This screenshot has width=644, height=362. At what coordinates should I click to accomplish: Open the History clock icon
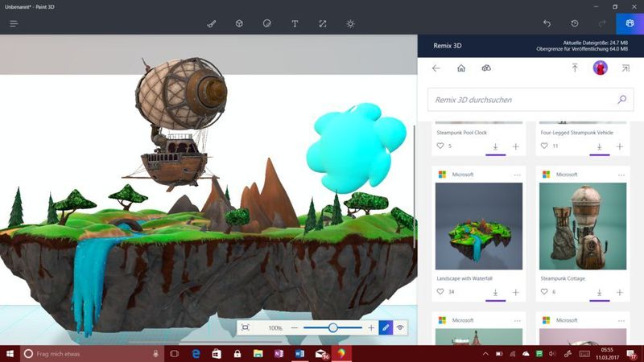pyautogui.click(x=575, y=23)
